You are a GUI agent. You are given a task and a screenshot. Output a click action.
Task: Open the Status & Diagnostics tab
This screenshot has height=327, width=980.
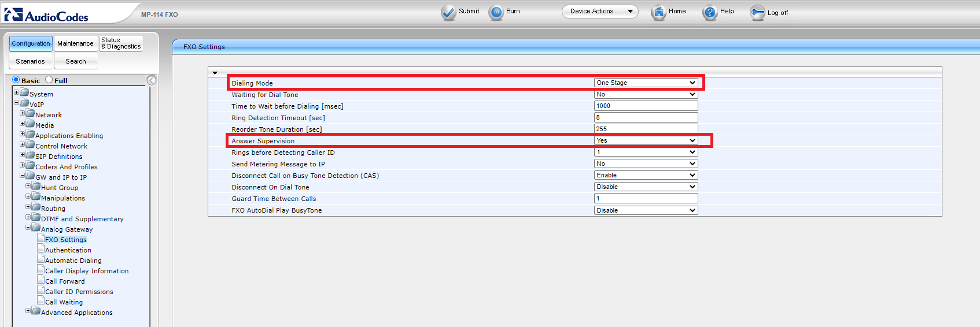pos(121,43)
